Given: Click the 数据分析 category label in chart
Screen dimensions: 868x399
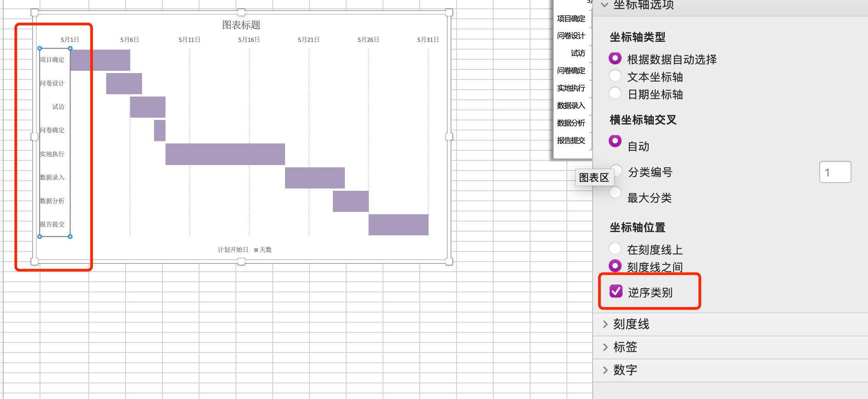Looking at the screenshot, I should [52, 201].
